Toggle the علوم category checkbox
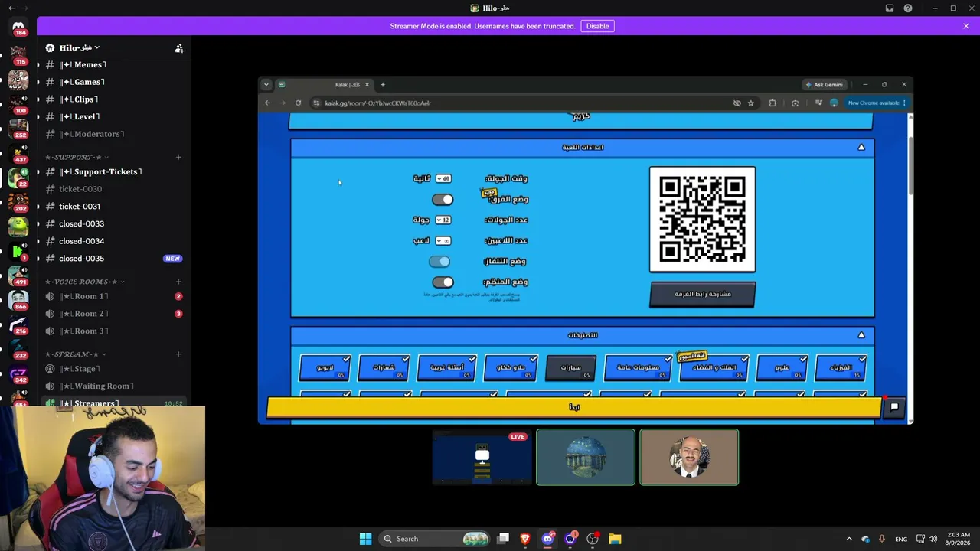 pyautogui.click(x=782, y=368)
